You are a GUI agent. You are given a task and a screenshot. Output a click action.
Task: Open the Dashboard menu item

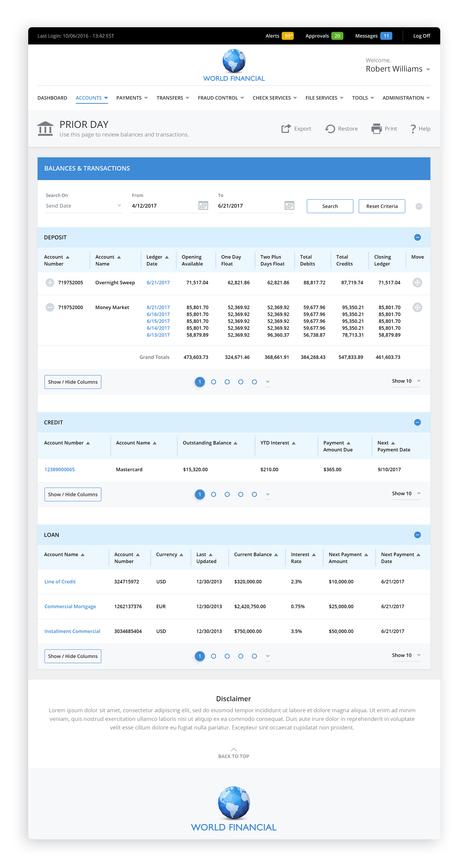52,98
